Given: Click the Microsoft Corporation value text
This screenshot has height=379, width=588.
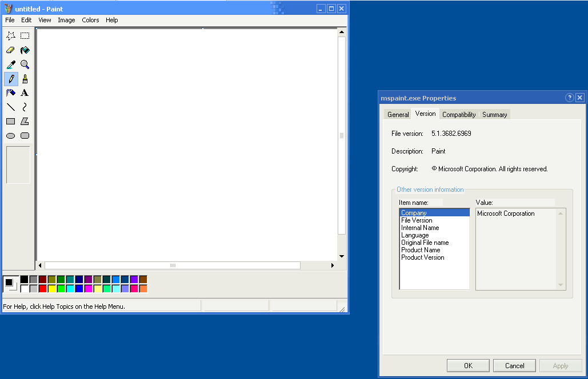Looking at the screenshot, I should point(506,213).
